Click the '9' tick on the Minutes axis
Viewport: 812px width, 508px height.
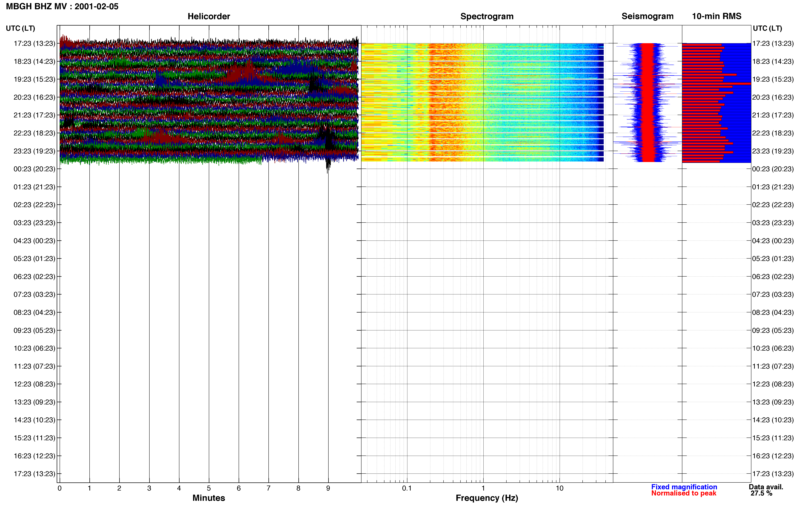(328, 488)
